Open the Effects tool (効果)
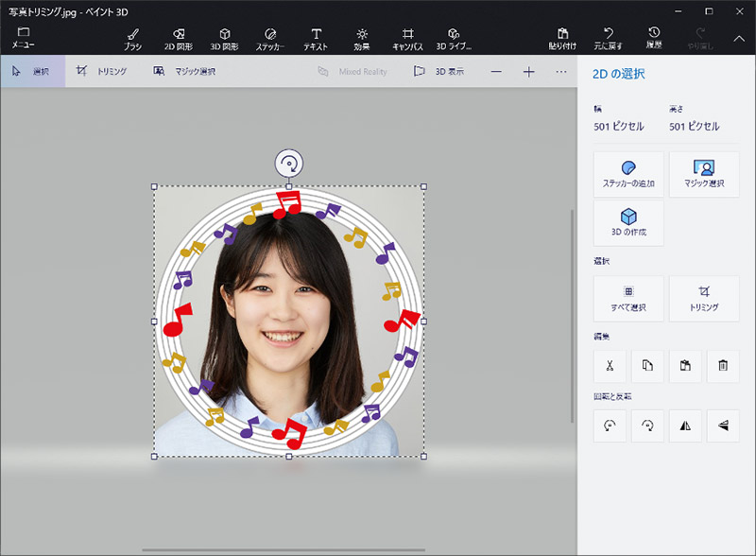The height and width of the screenshot is (556, 756). coord(361,38)
